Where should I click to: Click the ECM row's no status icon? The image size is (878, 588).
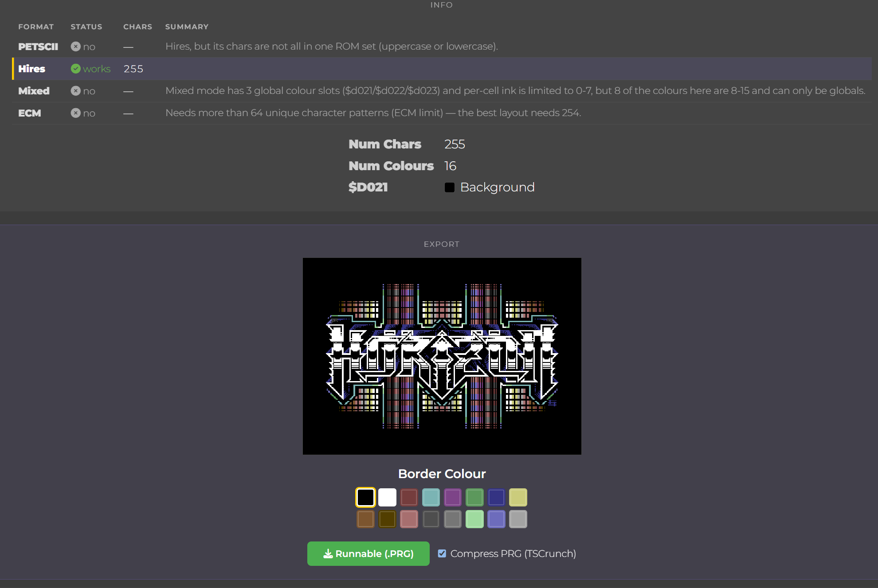76,113
